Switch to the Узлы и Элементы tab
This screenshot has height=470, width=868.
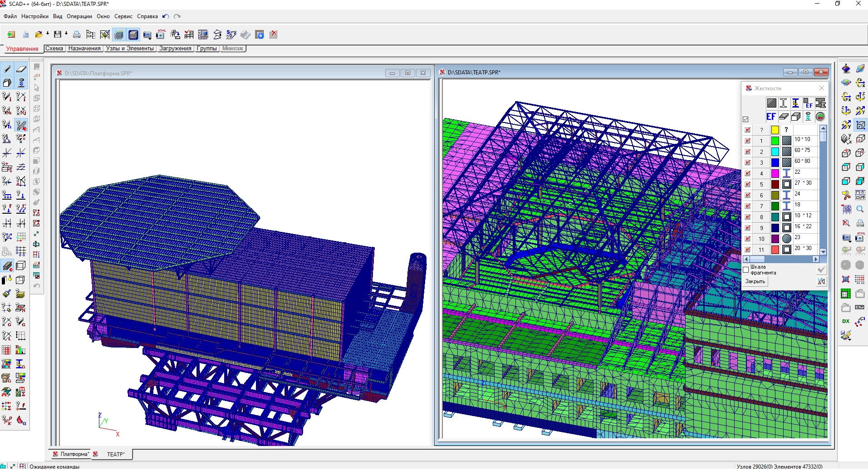tap(130, 49)
